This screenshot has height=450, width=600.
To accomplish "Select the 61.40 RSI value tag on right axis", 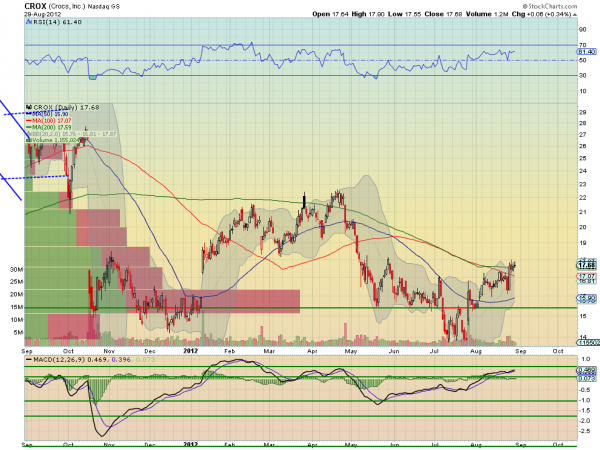I will coord(587,52).
